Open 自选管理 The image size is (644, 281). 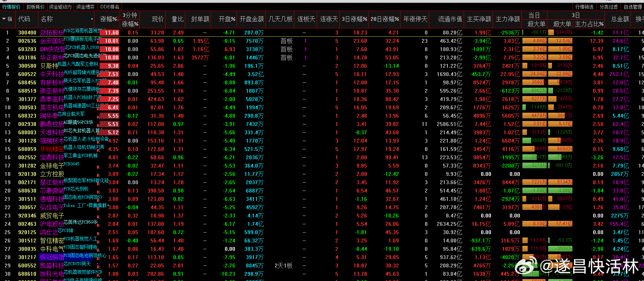pyautogui.click(x=633, y=7)
